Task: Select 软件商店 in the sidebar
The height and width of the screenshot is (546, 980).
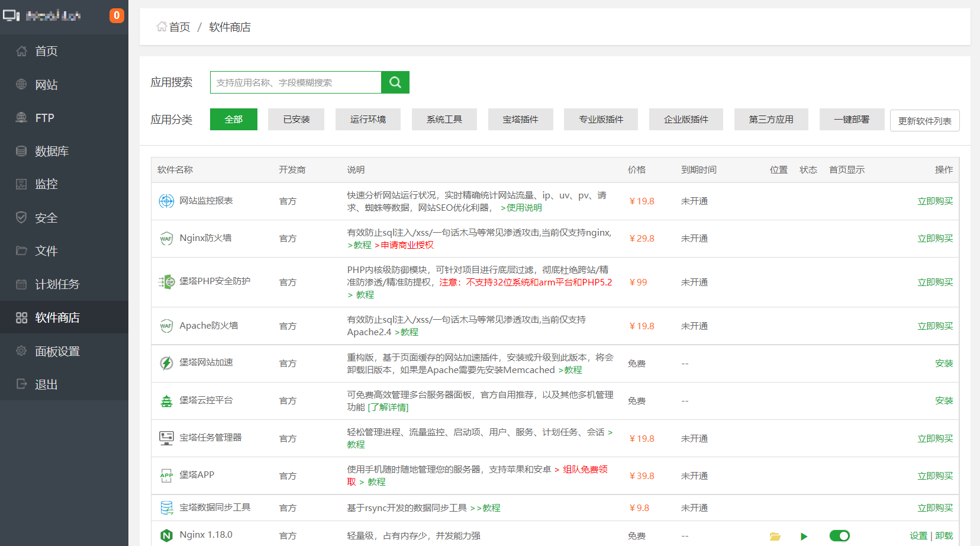Action: click(64, 317)
